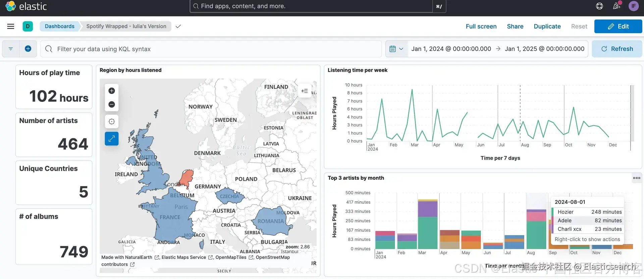Viewport: 644px width, 279px height.
Task: Expand the dashboard title chevron
Action: pos(178,26)
